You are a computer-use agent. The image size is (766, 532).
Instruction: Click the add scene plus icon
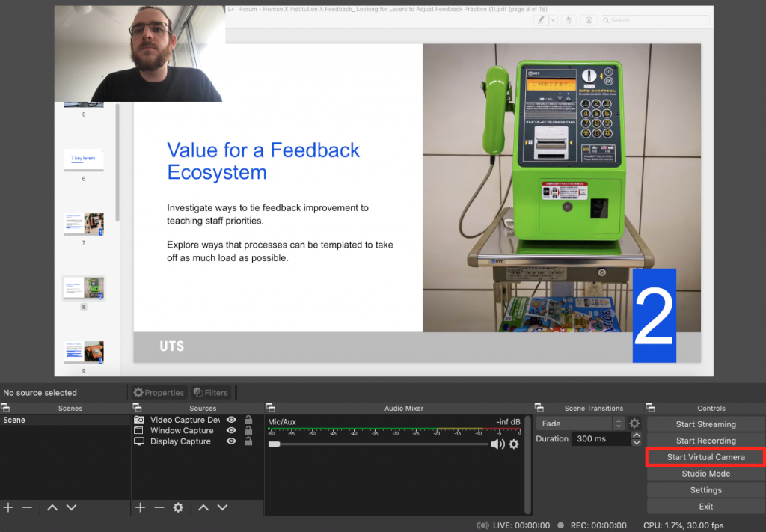(x=8, y=507)
